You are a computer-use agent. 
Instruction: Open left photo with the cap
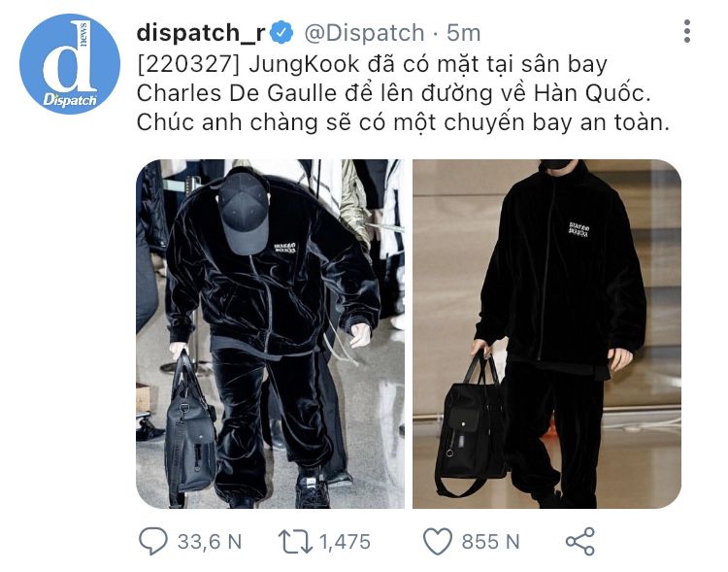click(x=270, y=334)
